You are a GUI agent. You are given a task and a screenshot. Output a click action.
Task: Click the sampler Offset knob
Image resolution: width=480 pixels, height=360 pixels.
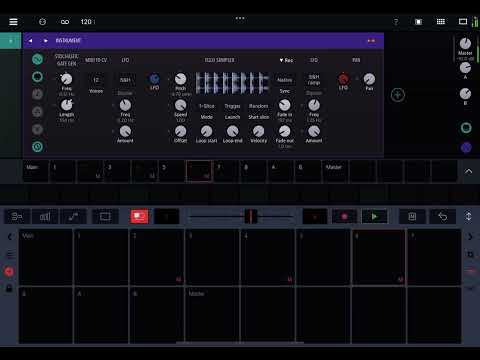pyautogui.click(x=180, y=131)
